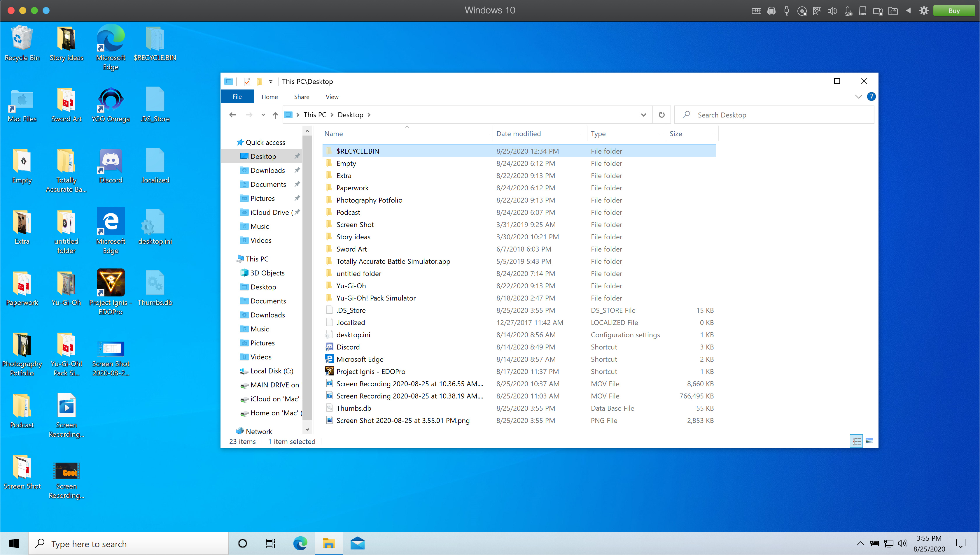Open Project Ignis - EDOPro desktop shortcut
The height and width of the screenshot is (555, 980).
(111, 291)
